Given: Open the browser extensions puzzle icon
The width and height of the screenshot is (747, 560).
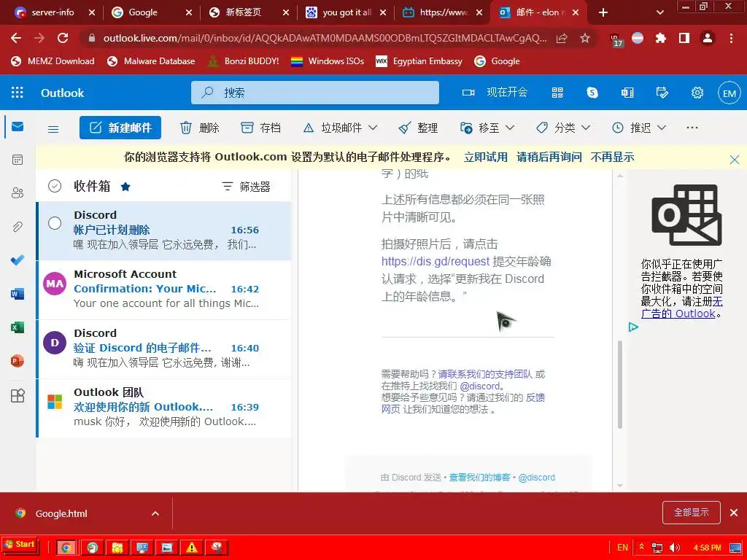Looking at the screenshot, I should [660, 38].
